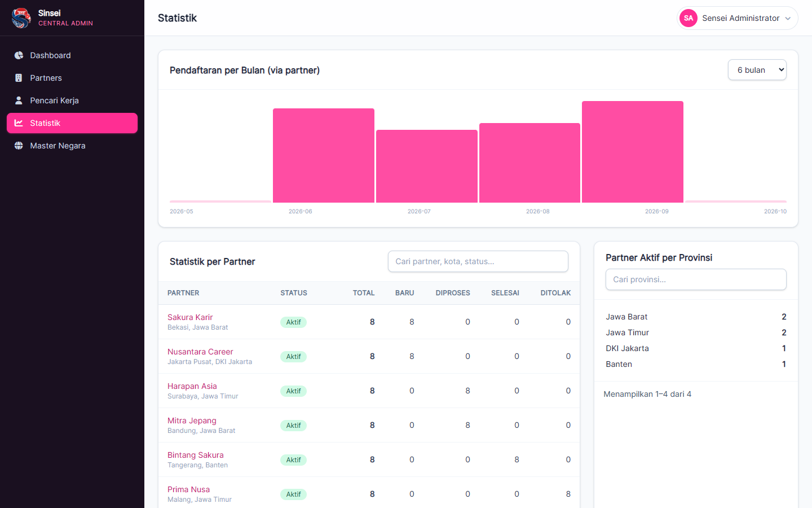Click the Dashboard pie chart icon
Image resolution: width=812 pixels, height=508 pixels.
click(x=19, y=55)
